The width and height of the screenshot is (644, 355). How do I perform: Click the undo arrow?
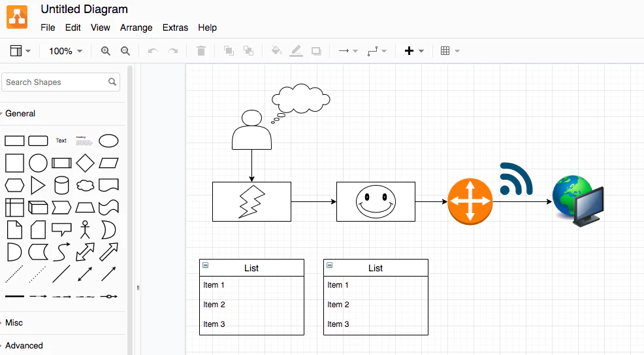(153, 51)
